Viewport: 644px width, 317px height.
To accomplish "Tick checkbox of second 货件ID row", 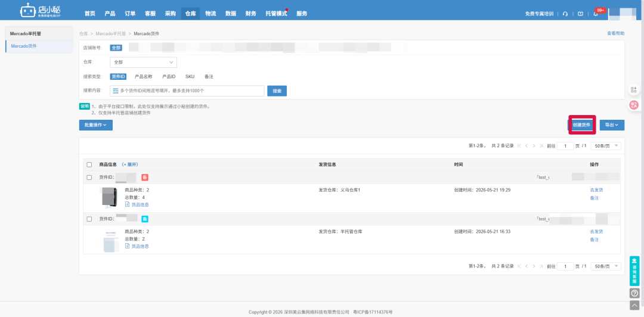I will (x=89, y=219).
